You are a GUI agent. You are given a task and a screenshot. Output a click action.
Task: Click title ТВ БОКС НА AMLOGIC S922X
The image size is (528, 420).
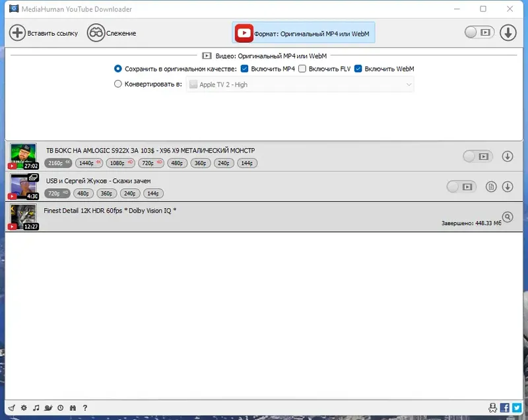[150, 151]
